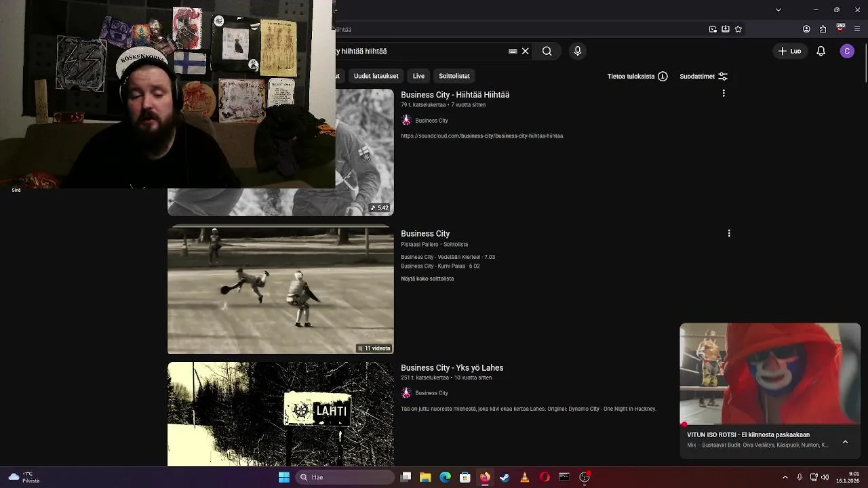Open volume control in system tray
The width and height of the screenshot is (868, 488).
[825, 477]
